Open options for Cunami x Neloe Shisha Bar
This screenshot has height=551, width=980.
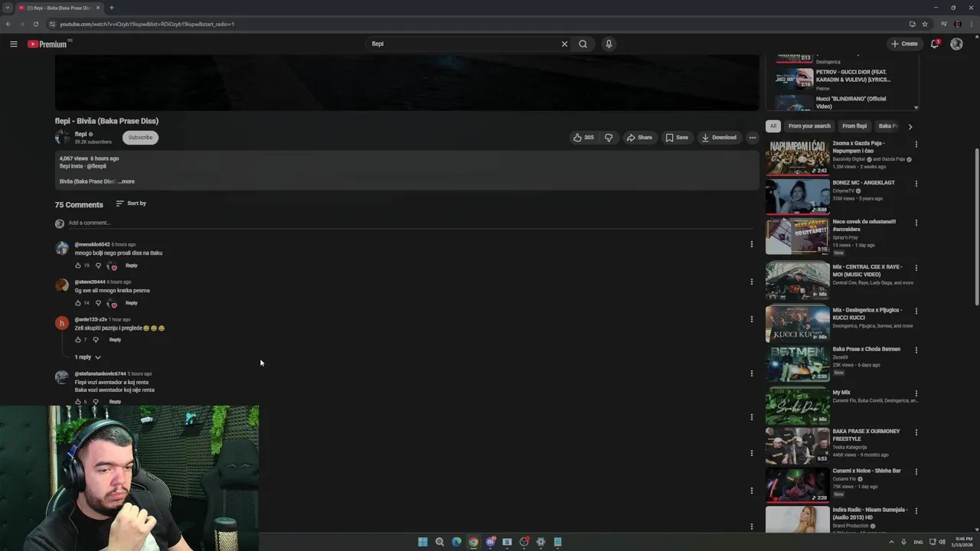tap(916, 471)
